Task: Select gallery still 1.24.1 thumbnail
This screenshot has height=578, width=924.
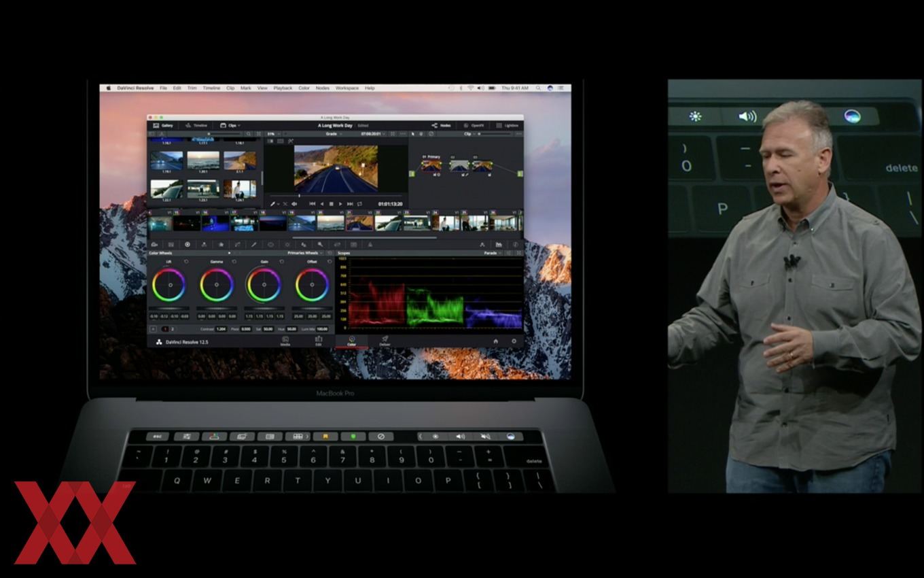Action: [240, 188]
